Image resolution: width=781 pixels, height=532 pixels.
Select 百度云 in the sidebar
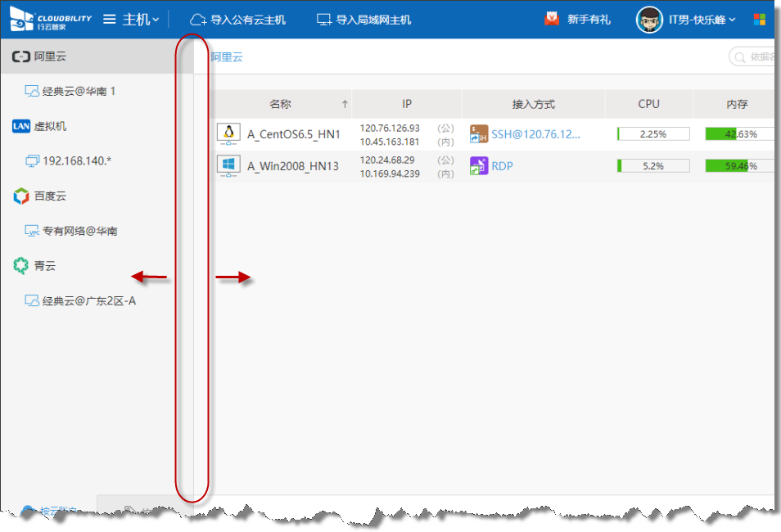[x=50, y=196]
